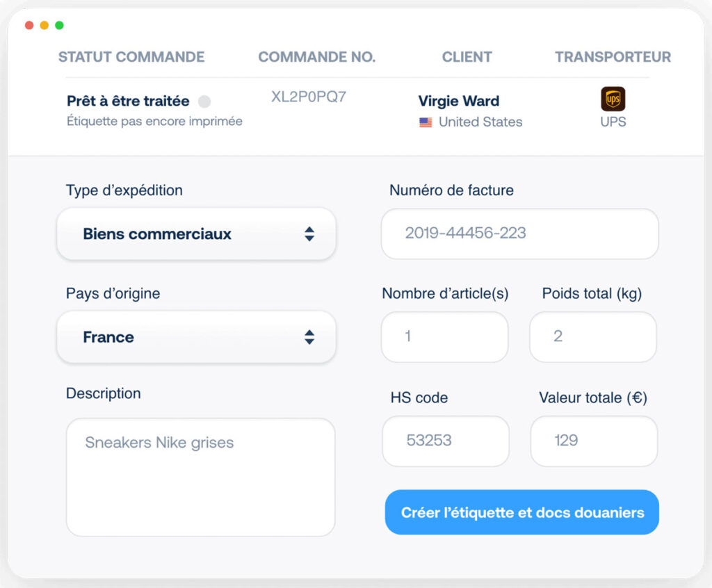Click inside the Numéro de facture field
This screenshot has height=588, width=712.
coord(519,234)
